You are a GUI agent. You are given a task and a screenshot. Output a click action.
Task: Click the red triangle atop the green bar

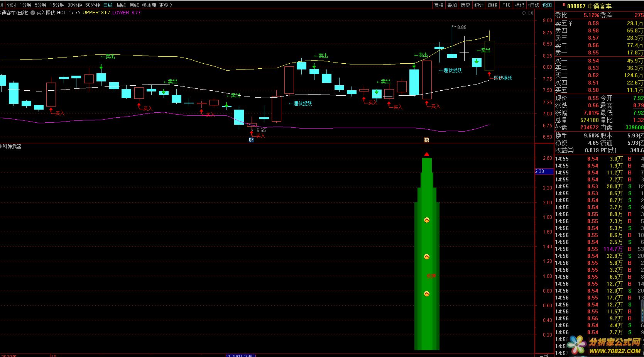click(427, 154)
